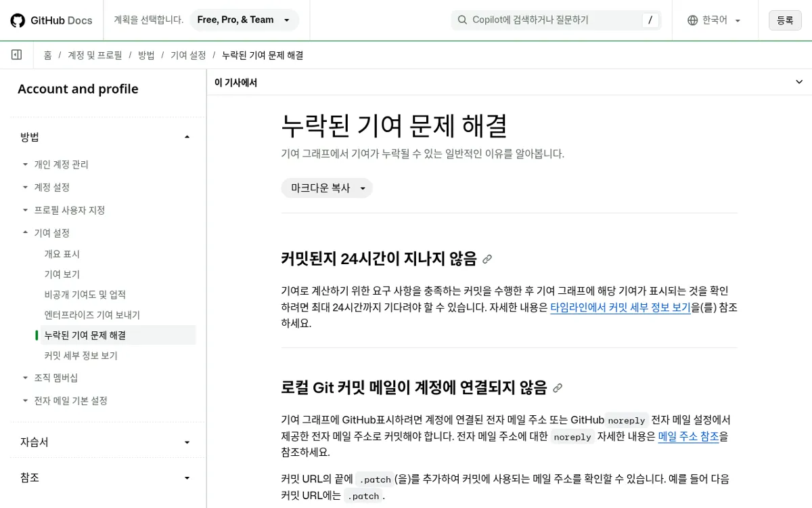This screenshot has width=812, height=508.
Task: Click the first .patch code snippet
Action: point(375,480)
